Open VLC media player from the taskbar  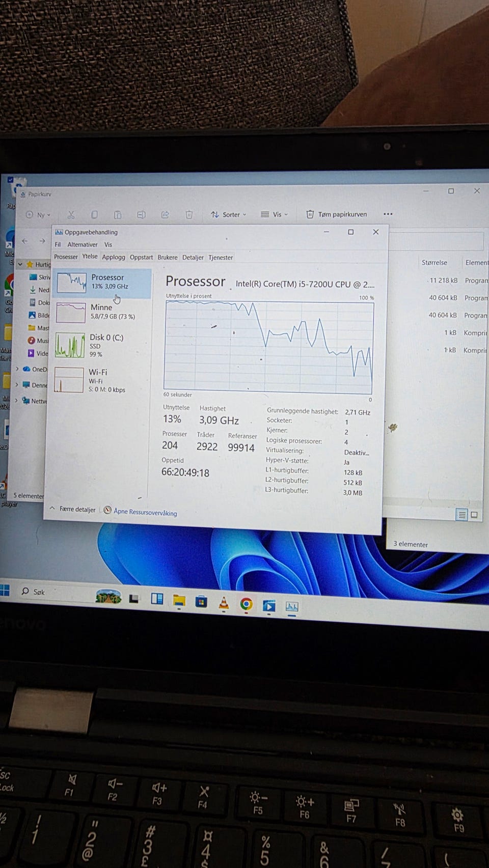tap(224, 603)
